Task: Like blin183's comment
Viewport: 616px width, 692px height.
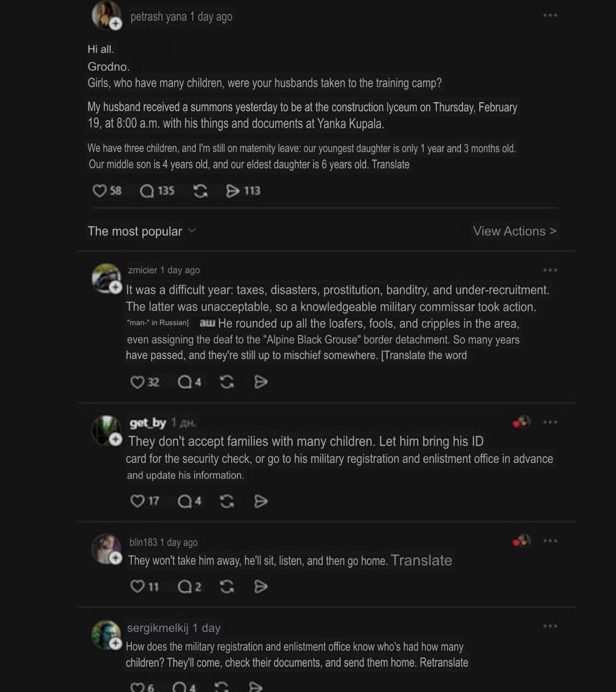Action: click(137, 586)
